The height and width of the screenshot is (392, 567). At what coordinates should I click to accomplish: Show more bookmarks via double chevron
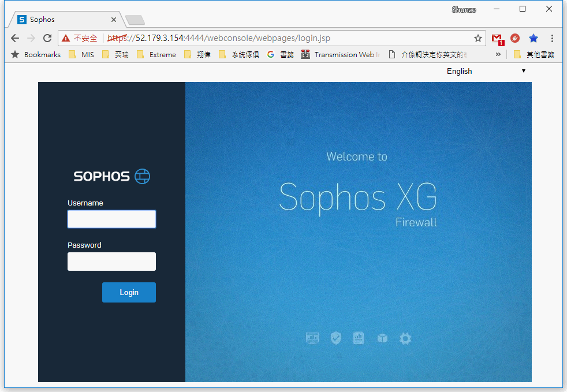(498, 55)
